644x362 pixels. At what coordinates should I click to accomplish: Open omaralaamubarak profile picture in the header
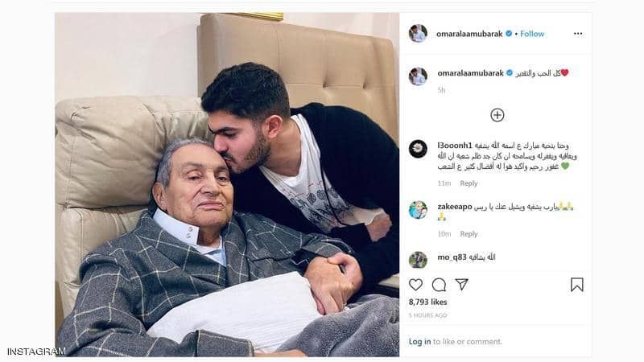418,34
